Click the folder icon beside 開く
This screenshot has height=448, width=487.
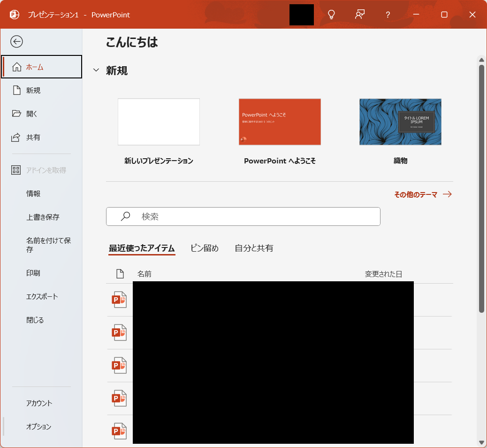(x=16, y=114)
